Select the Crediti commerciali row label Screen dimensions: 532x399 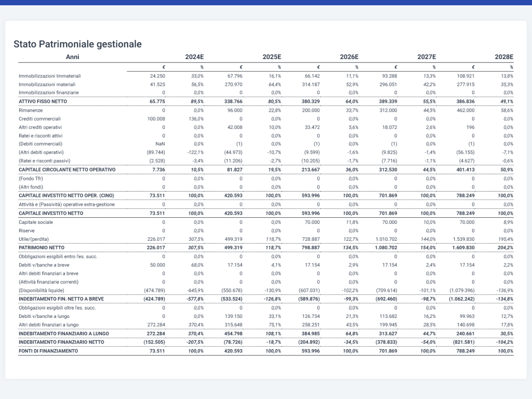click(x=39, y=119)
